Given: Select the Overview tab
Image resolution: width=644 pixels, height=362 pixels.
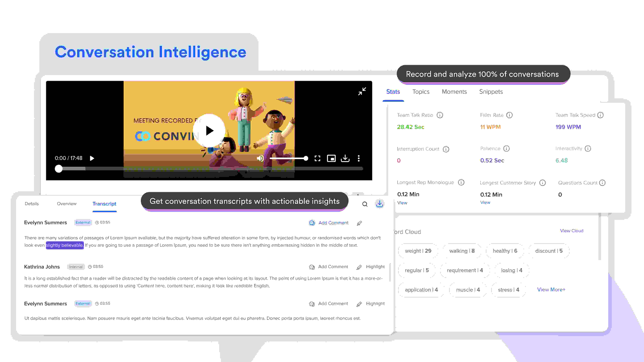Looking at the screenshot, I should (67, 204).
